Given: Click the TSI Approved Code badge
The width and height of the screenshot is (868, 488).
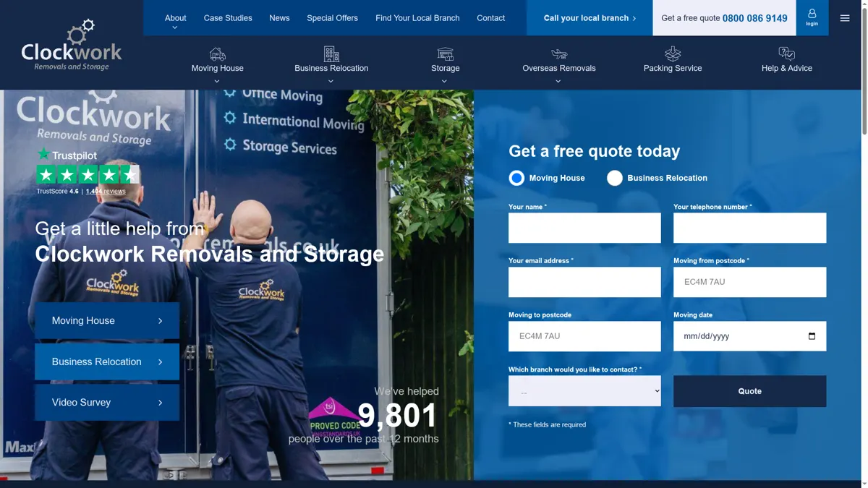Looking at the screenshot, I should pyautogui.click(x=335, y=417).
